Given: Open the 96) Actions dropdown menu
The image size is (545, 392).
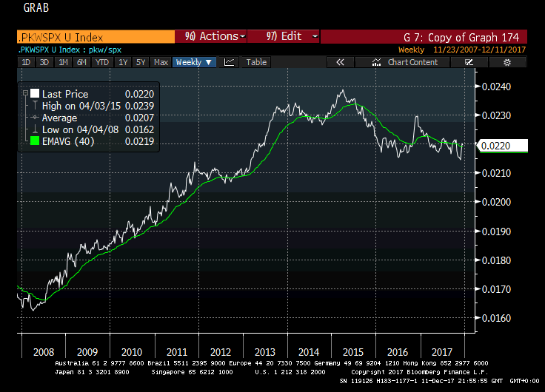Looking at the screenshot, I should coord(210,36).
